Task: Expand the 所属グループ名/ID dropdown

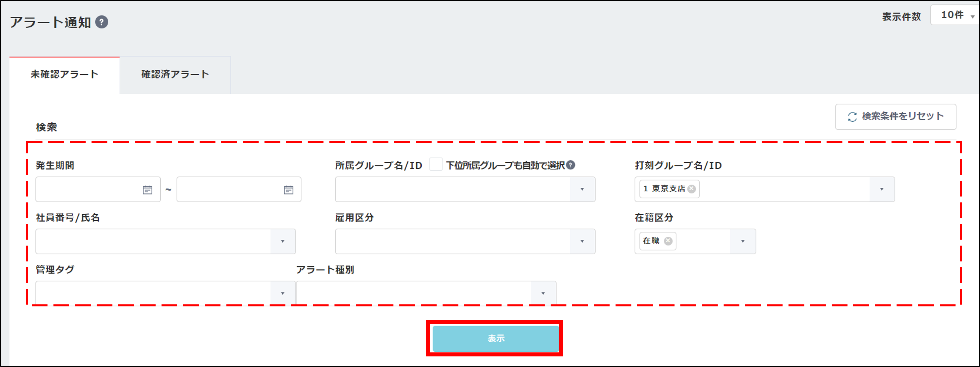Action: pyautogui.click(x=582, y=190)
